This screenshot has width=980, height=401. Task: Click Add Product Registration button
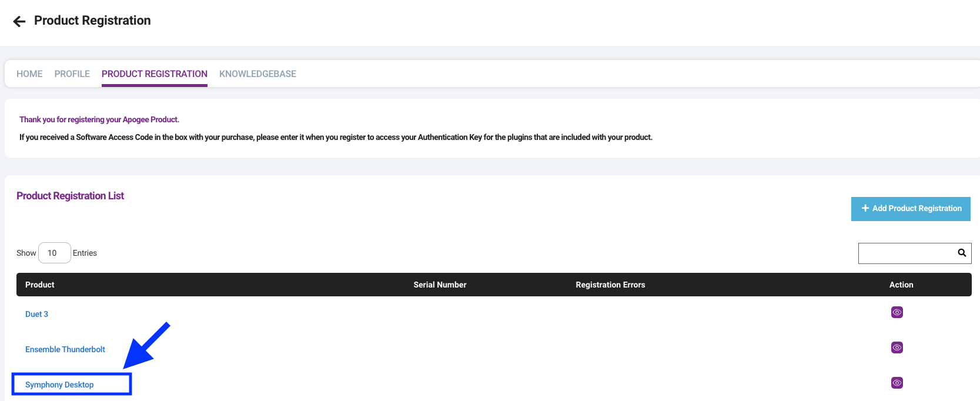(x=911, y=209)
